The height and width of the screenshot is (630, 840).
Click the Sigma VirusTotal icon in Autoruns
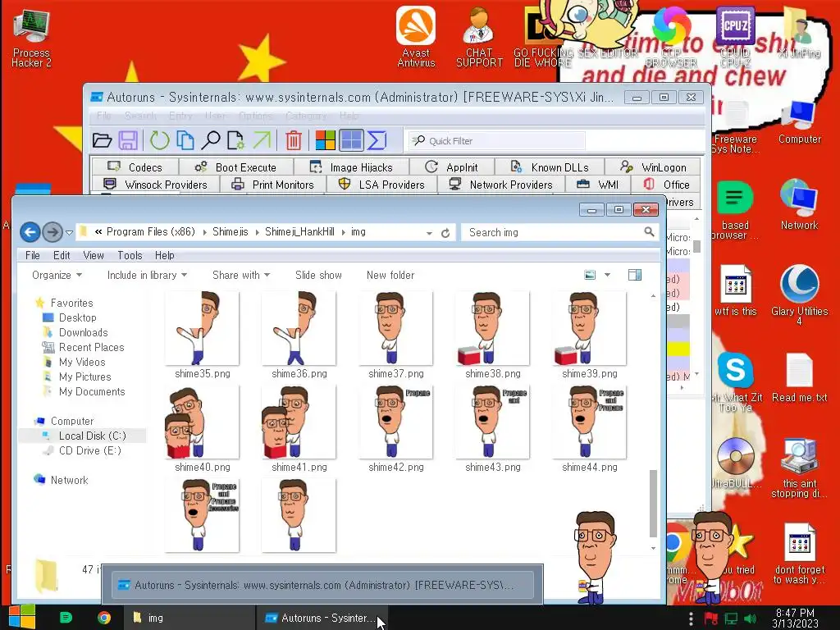click(377, 140)
